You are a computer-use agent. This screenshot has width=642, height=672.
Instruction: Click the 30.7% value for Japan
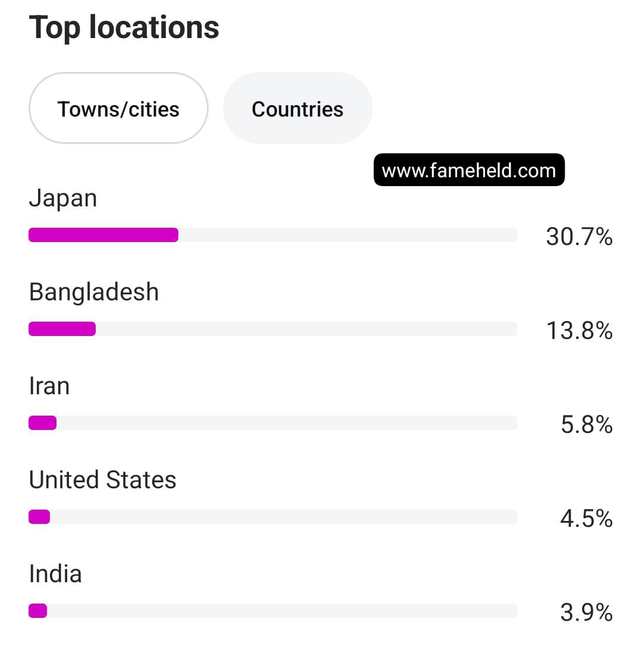[x=578, y=237]
